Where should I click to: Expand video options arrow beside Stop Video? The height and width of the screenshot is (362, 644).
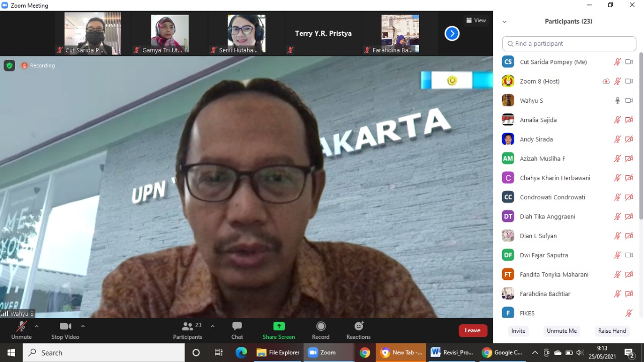[x=83, y=326]
